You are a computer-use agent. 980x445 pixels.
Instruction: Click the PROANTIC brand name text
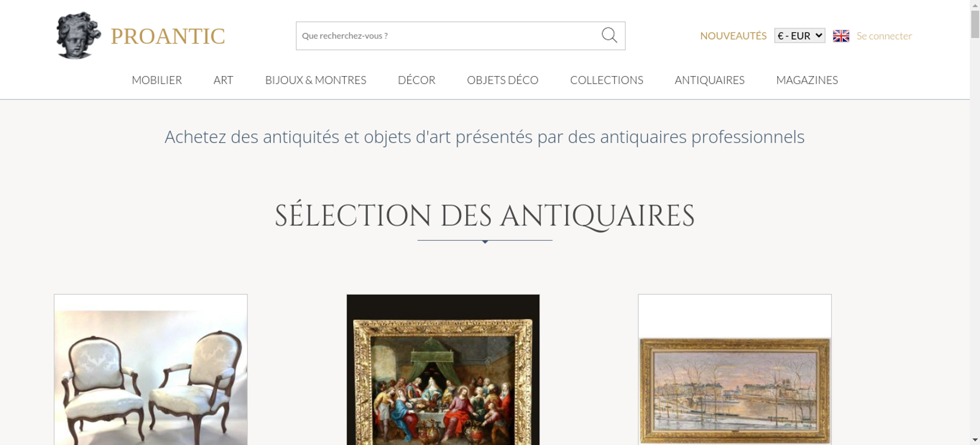(x=168, y=36)
